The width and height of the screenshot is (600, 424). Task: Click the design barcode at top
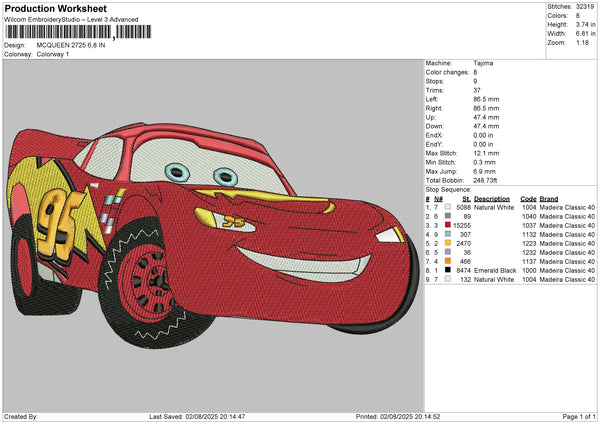(58, 34)
